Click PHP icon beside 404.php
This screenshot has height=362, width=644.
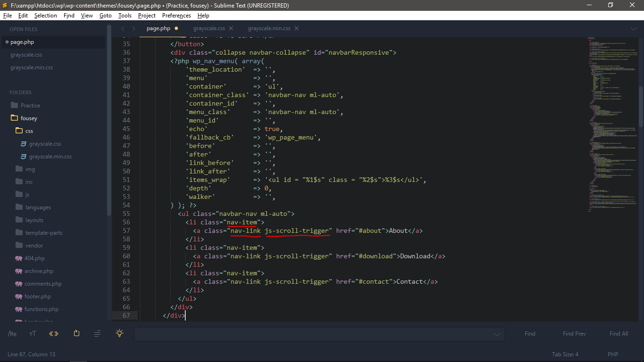19,258
